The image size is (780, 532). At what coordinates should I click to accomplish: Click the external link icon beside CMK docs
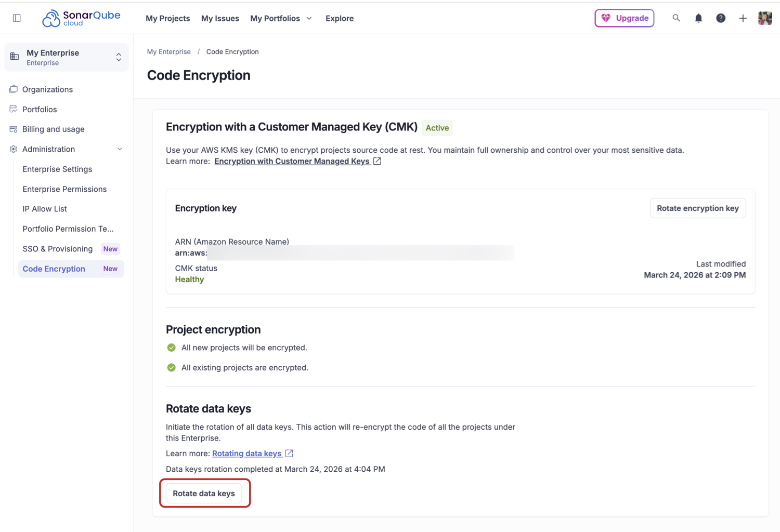tap(377, 161)
